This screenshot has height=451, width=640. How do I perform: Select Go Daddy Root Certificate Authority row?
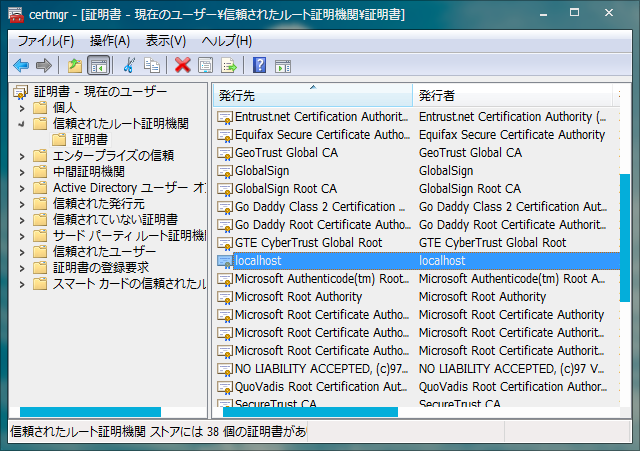coord(416,225)
